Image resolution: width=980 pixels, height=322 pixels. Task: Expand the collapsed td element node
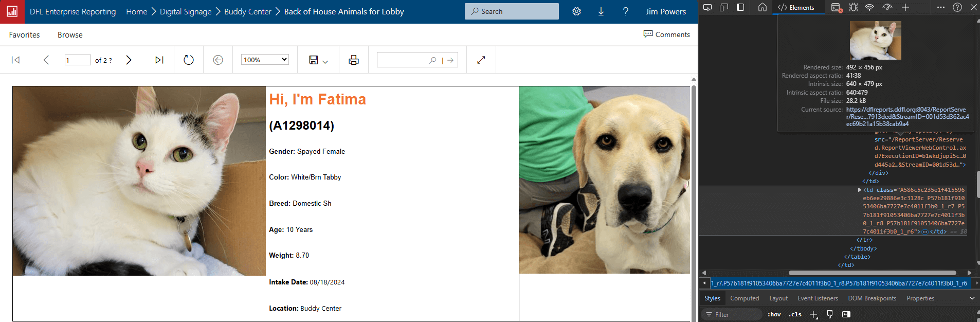[x=860, y=190]
